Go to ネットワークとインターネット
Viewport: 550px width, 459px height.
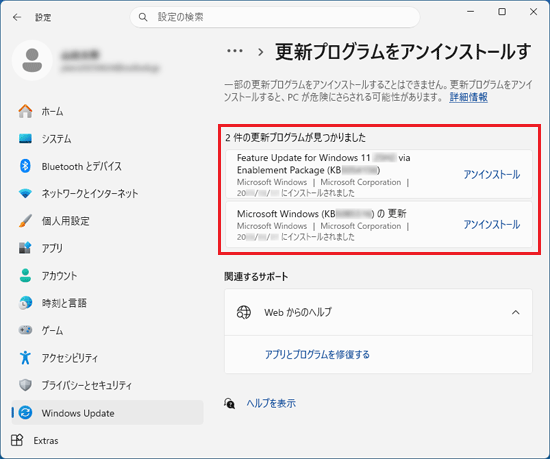point(107,193)
